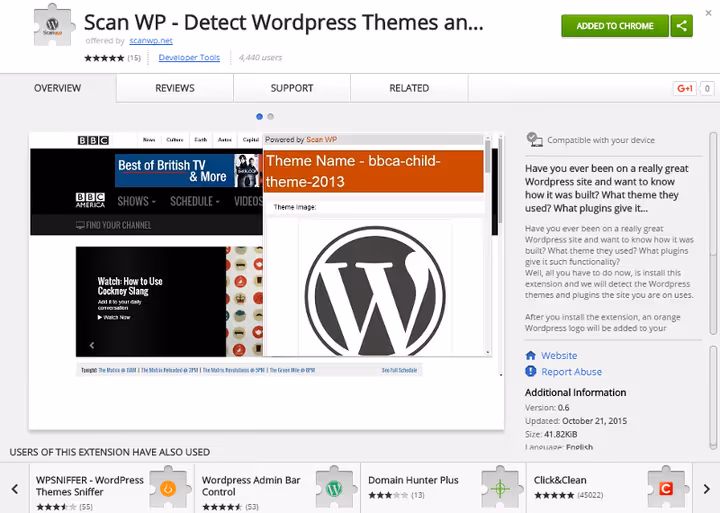Click the orange WPSNIFFER puzzle icon

click(x=168, y=488)
